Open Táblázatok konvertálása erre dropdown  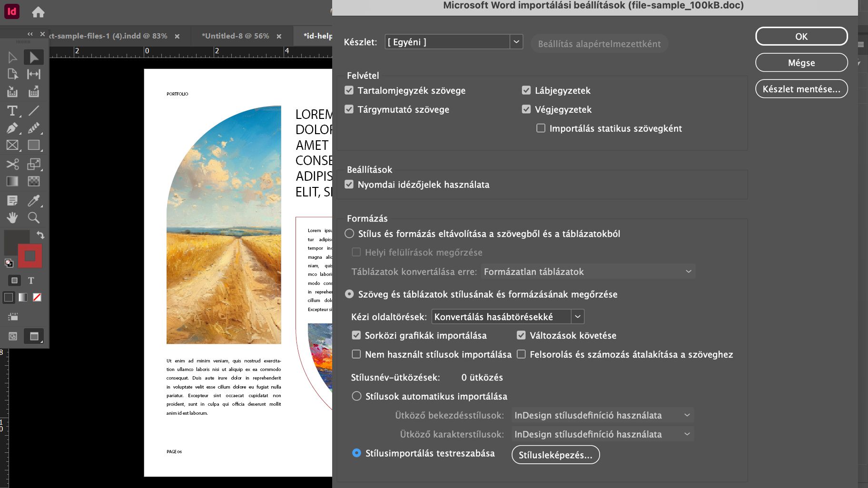588,272
